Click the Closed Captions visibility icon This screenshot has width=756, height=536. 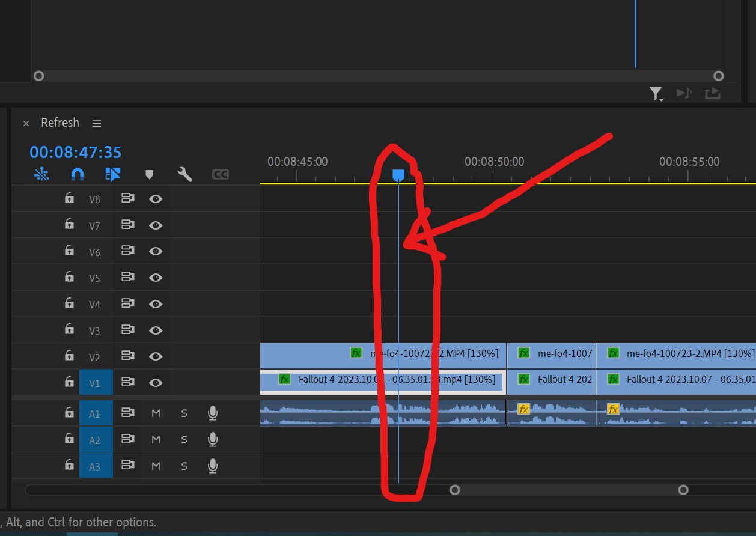[x=220, y=174]
